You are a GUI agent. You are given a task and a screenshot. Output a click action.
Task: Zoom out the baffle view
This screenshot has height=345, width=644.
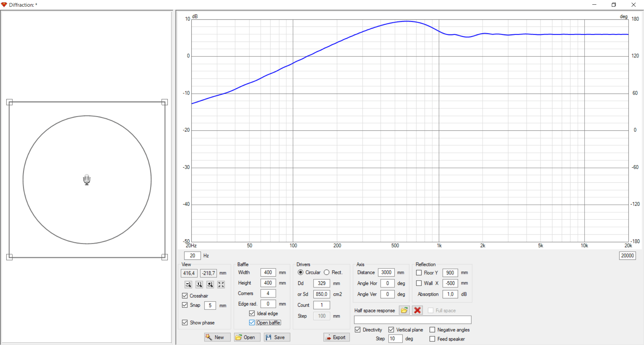click(x=188, y=284)
